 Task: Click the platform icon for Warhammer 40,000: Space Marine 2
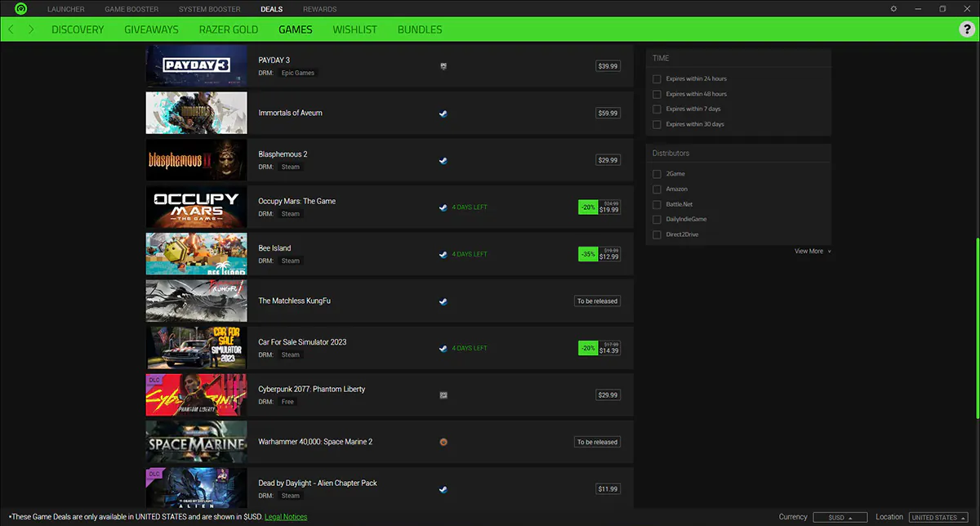pos(443,442)
